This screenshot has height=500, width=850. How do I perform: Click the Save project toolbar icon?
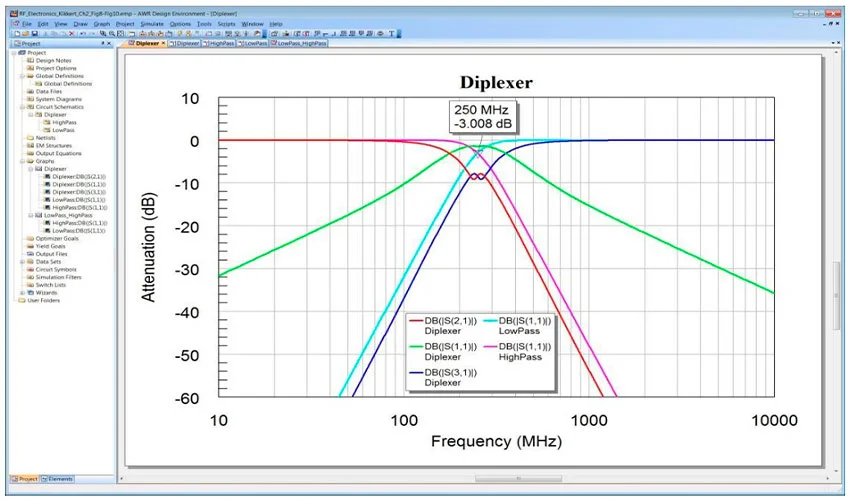[34, 33]
